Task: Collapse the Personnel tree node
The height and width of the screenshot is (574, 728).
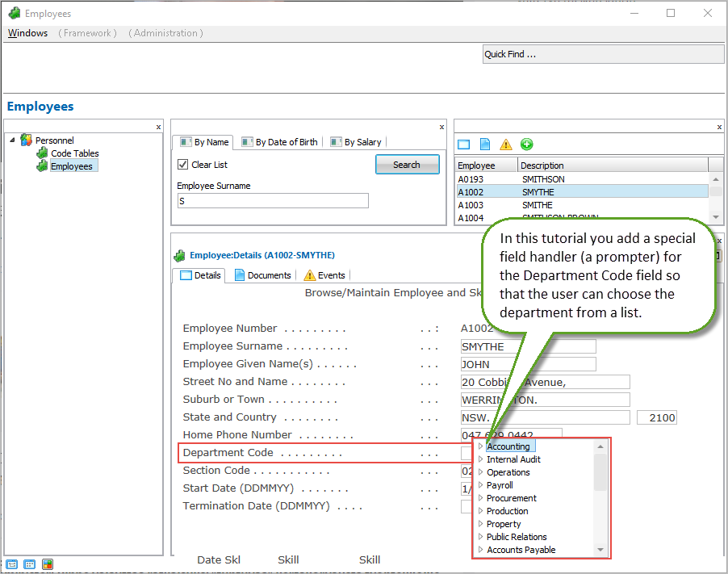Action: point(12,140)
